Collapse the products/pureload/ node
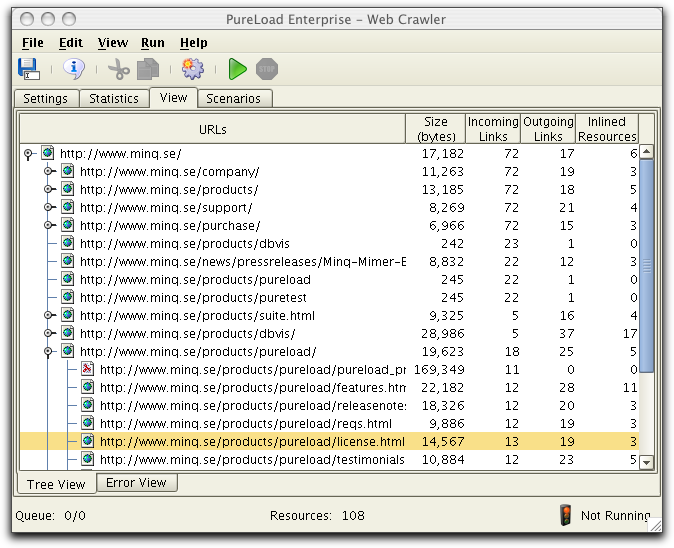The image size is (674, 548). click(48, 352)
